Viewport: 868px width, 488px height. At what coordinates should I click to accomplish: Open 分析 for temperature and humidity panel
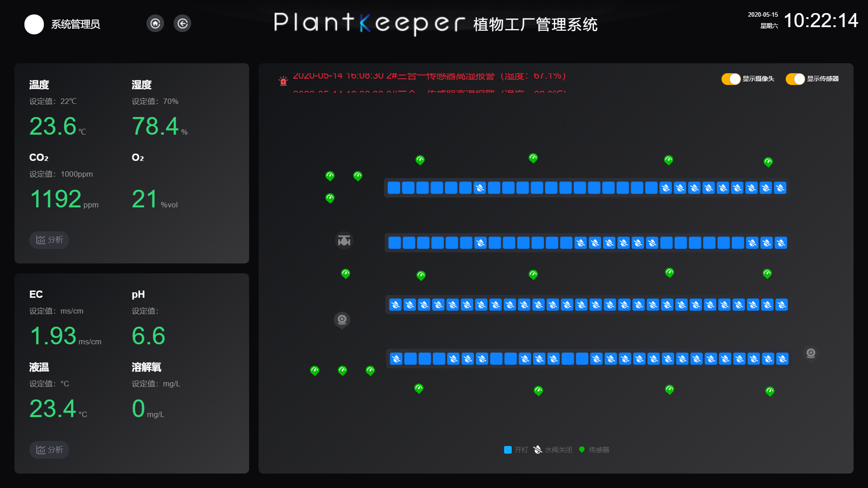point(49,240)
